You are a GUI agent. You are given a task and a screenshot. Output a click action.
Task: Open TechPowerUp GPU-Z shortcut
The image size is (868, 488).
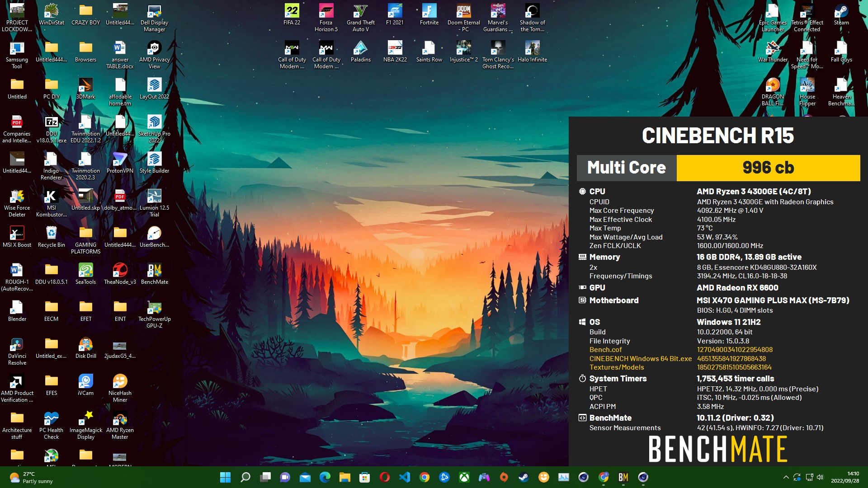tap(154, 314)
